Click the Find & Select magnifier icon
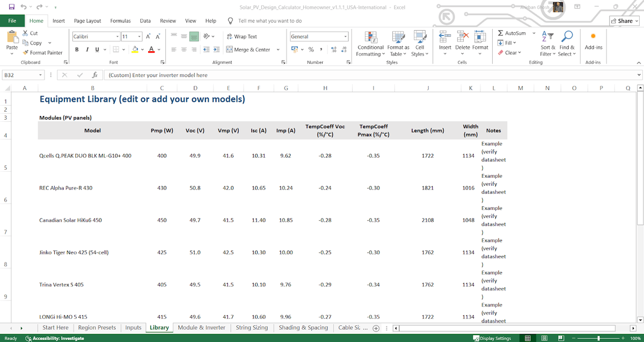This screenshot has width=644, height=342. click(x=566, y=37)
